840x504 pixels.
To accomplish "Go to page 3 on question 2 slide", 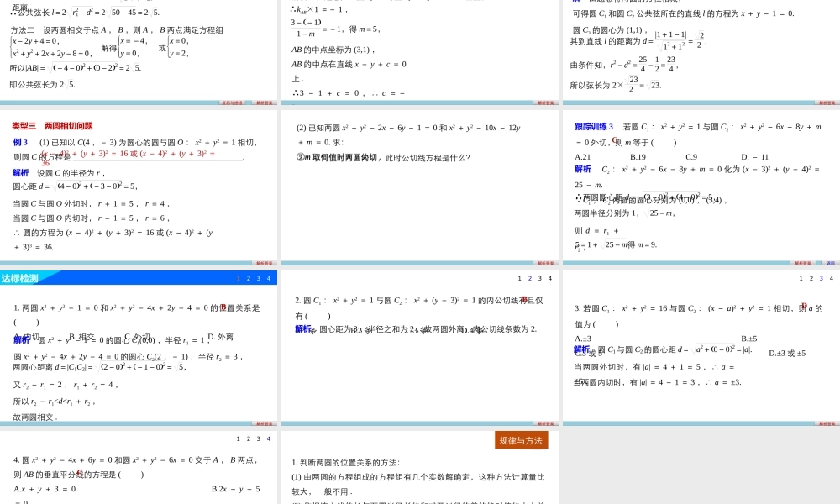I will pos(540,278).
